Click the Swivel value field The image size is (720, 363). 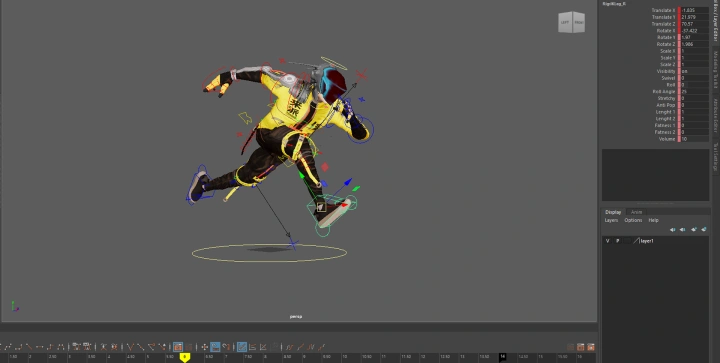[695, 78]
